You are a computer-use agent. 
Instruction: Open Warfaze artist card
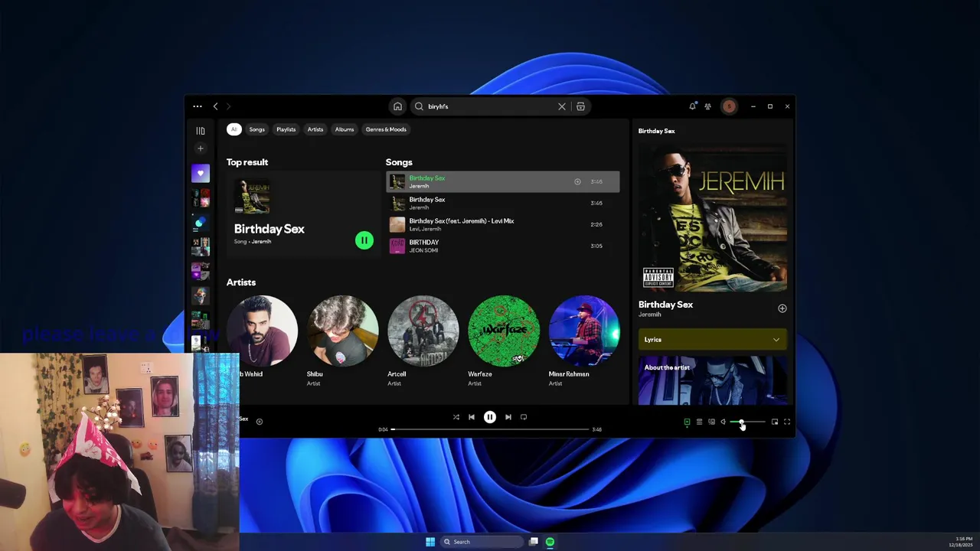[503, 341]
